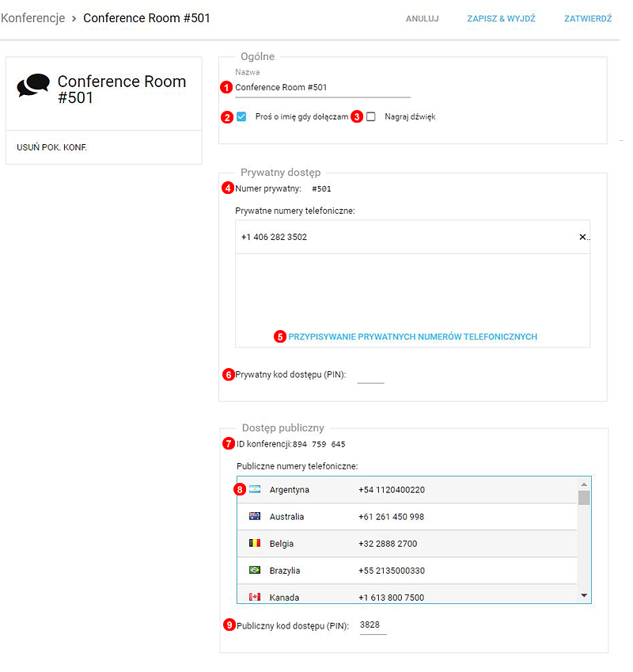This screenshot has height=672, width=633.
Task: Click ZAPISZ & WYJDŹ to save and exit
Action: [x=501, y=18]
